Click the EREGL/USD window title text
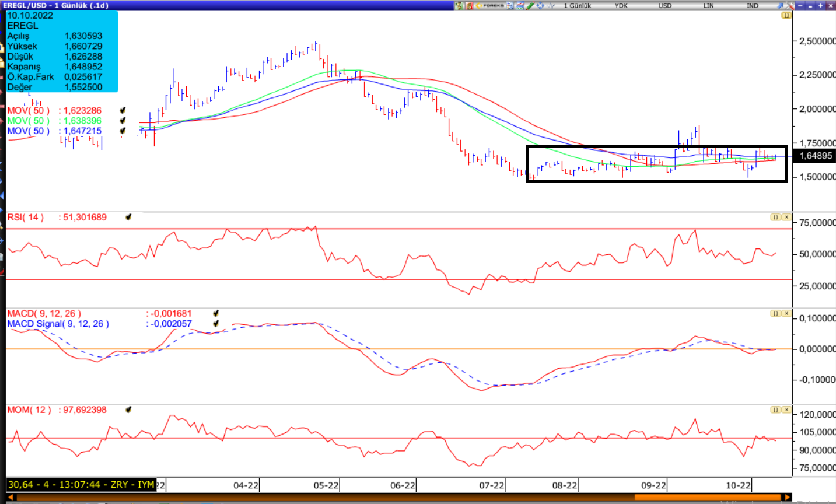 coord(55,5)
